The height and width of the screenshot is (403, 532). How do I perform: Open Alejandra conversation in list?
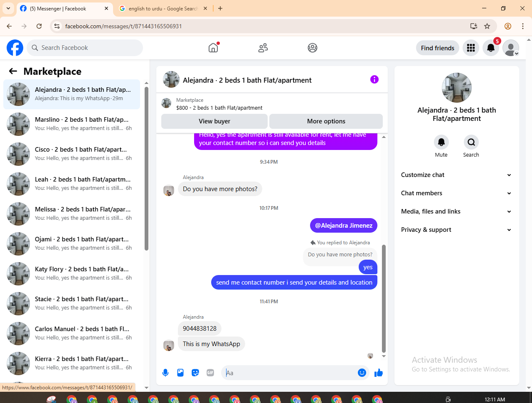click(71, 94)
